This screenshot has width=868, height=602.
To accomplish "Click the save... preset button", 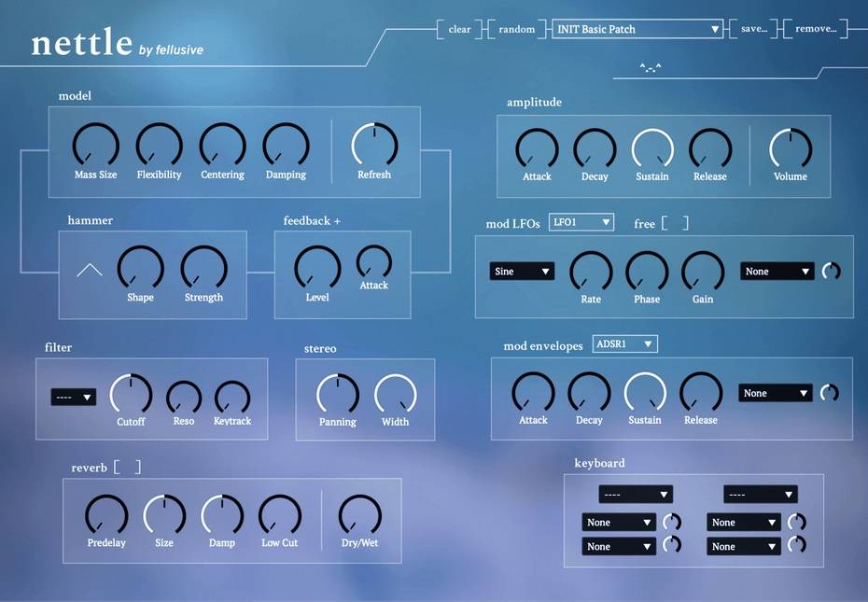I will [753, 29].
